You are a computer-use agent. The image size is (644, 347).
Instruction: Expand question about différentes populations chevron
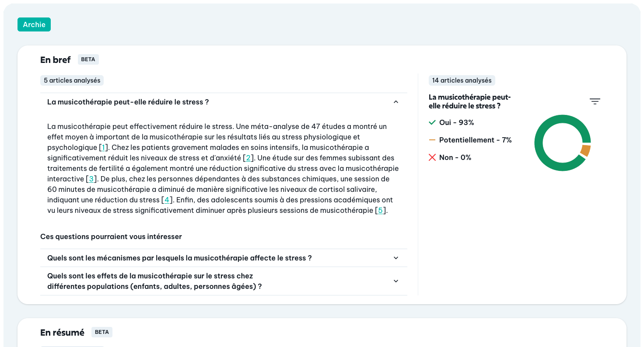(x=396, y=281)
